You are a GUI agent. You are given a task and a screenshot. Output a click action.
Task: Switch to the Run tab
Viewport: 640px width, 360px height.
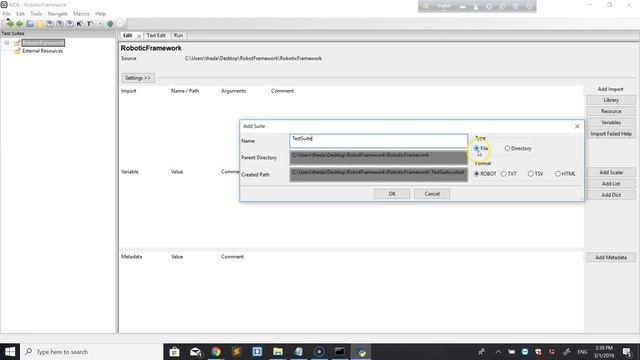(178, 36)
